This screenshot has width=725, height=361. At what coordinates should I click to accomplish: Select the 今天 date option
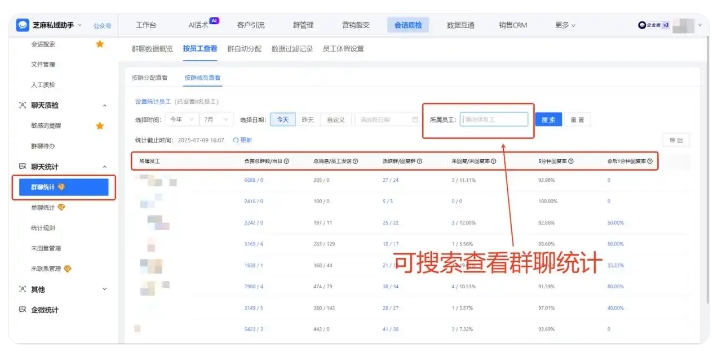(x=283, y=120)
